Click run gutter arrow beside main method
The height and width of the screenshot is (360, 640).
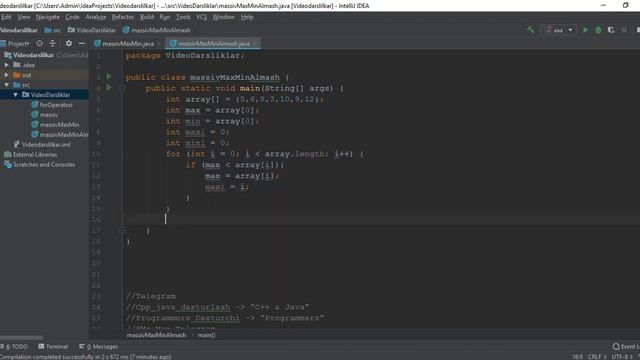pos(109,87)
